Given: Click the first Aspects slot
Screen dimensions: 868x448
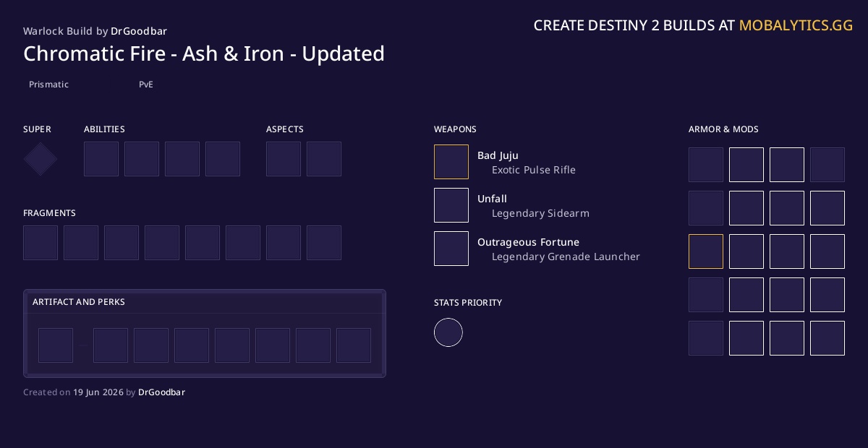Looking at the screenshot, I should tap(284, 159).
